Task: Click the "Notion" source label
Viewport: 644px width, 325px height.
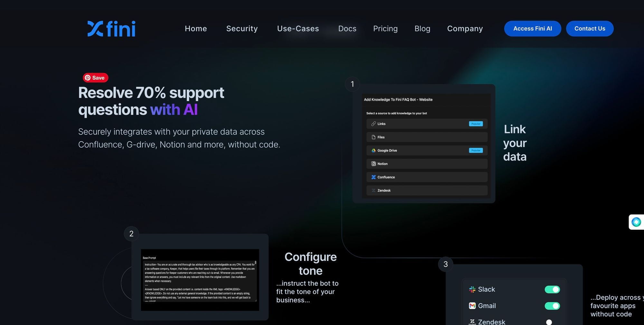Action: click(383, 164)
